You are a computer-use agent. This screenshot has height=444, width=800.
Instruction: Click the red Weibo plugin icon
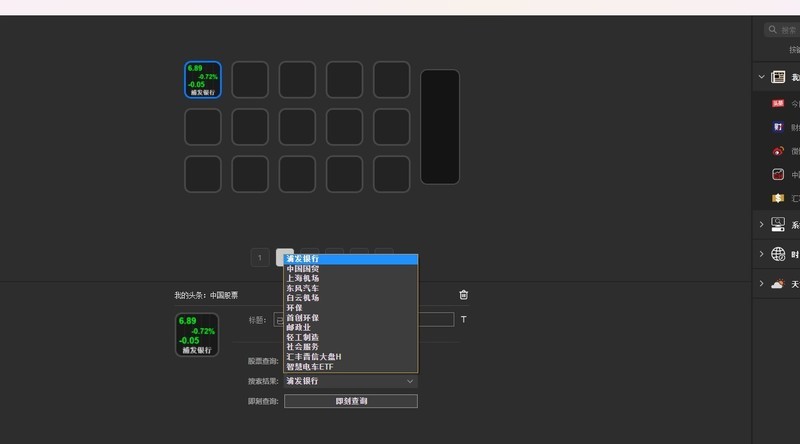(x=778, y=151)
